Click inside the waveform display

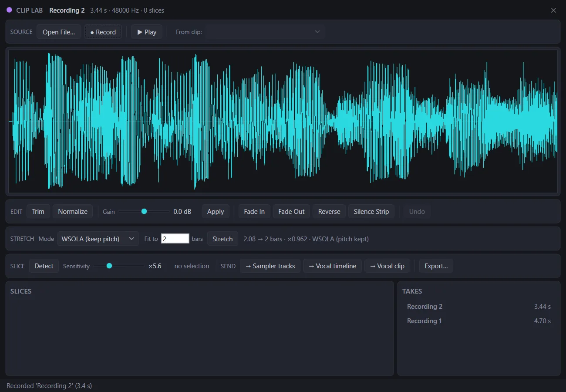283,122
